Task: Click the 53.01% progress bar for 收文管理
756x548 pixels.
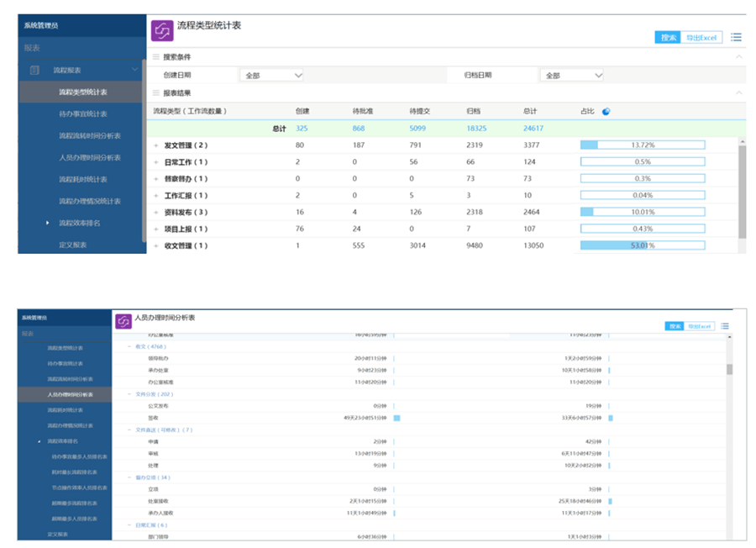Action: click(643, 245)
